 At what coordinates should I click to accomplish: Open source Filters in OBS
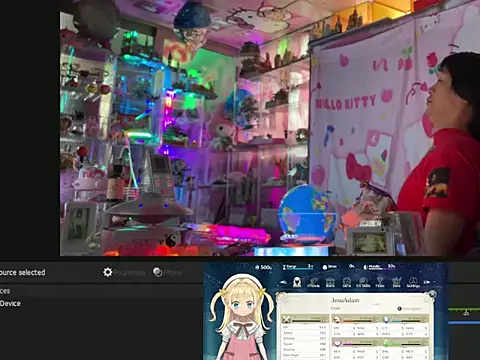pos(167,272)
